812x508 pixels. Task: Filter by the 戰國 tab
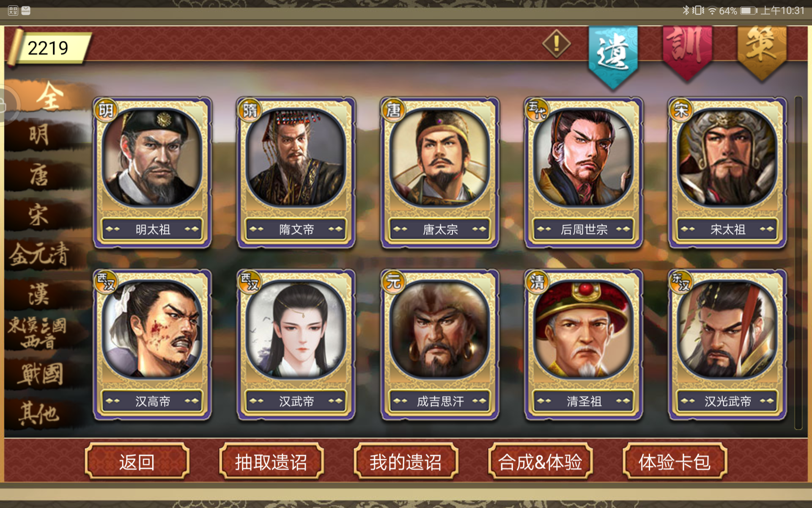click(x=41, y=373)
